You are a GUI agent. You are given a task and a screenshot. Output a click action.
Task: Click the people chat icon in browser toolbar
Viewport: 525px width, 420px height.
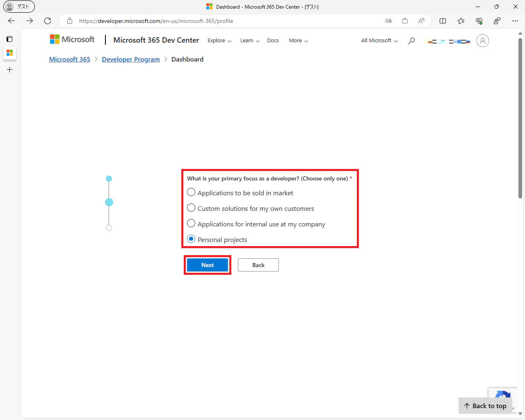tap(497, 21)
